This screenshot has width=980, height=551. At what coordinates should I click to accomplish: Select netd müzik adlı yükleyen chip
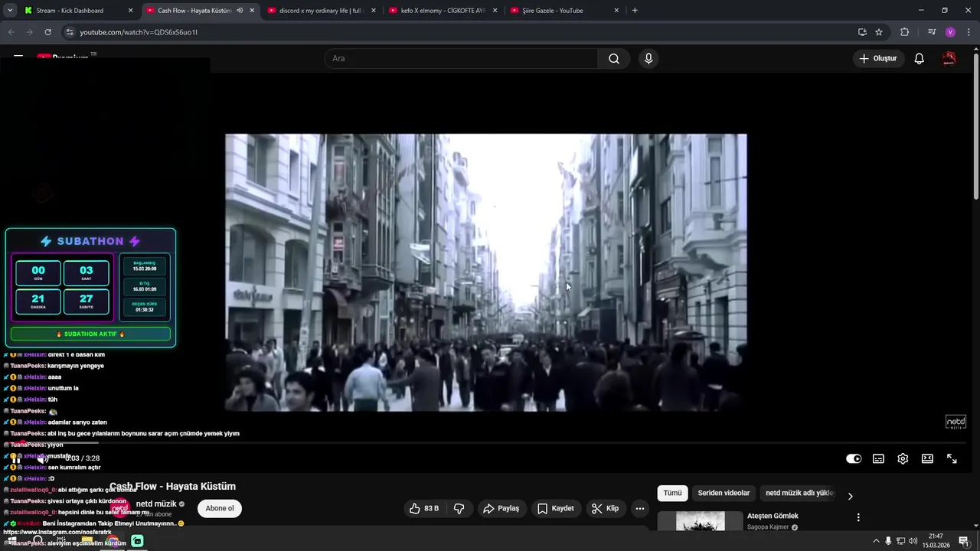click(799, 493)
